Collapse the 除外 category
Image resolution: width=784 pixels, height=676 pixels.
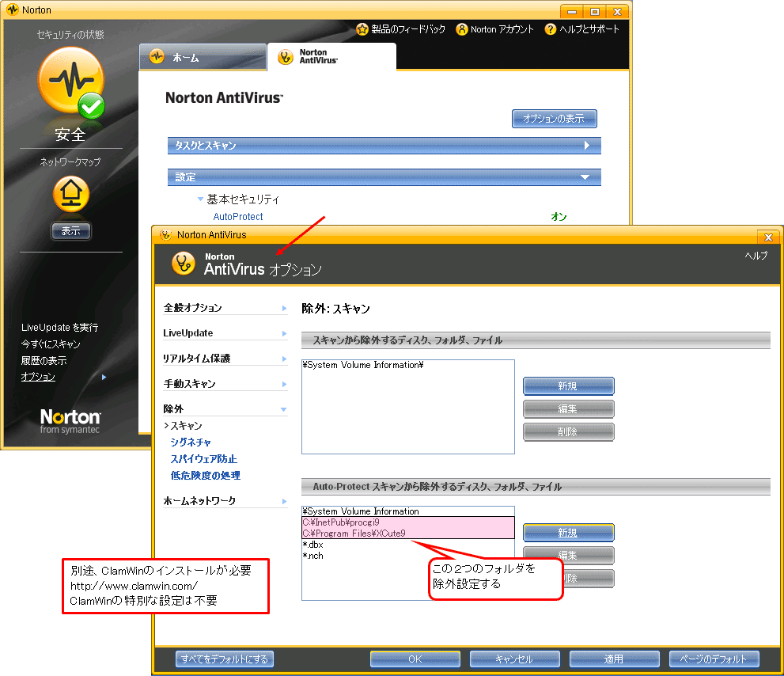pyautogui.click(x=225, y=408)
